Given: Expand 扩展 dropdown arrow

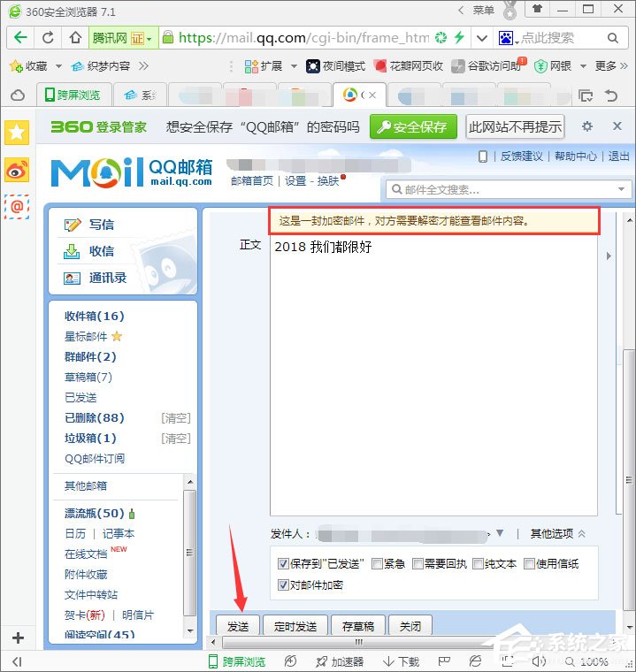Looking at the screenshot, I should click(x=294, y=66).
